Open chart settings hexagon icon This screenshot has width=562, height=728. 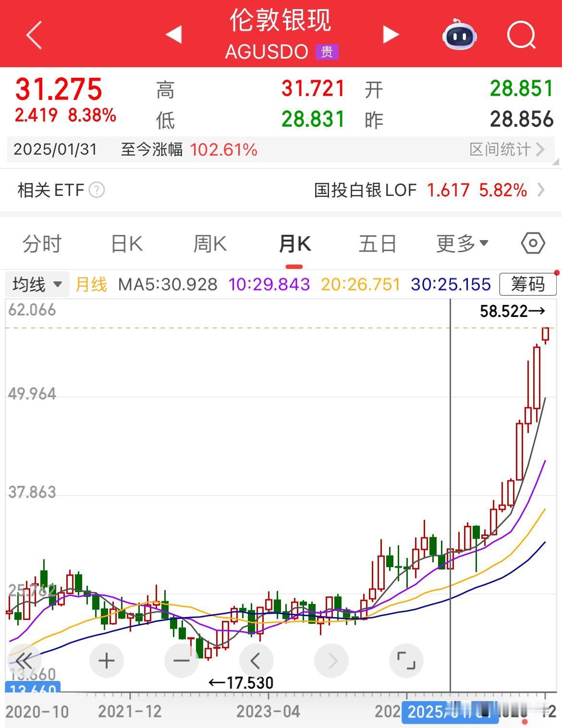(533, 243)
